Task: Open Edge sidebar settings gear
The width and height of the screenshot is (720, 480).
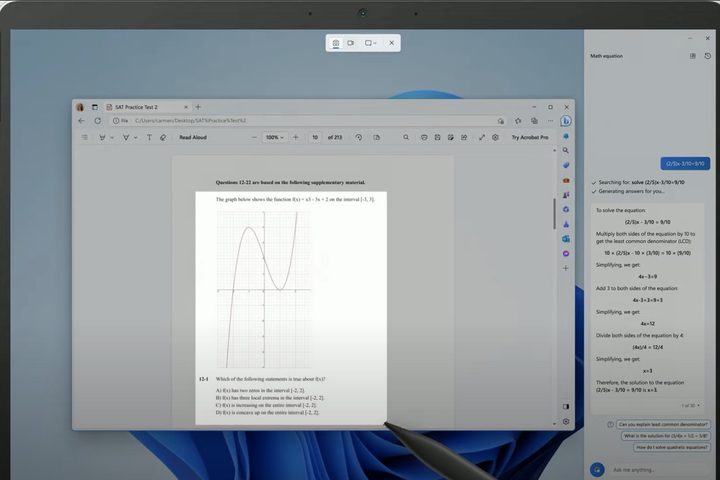Action: [x=566, y=421]
